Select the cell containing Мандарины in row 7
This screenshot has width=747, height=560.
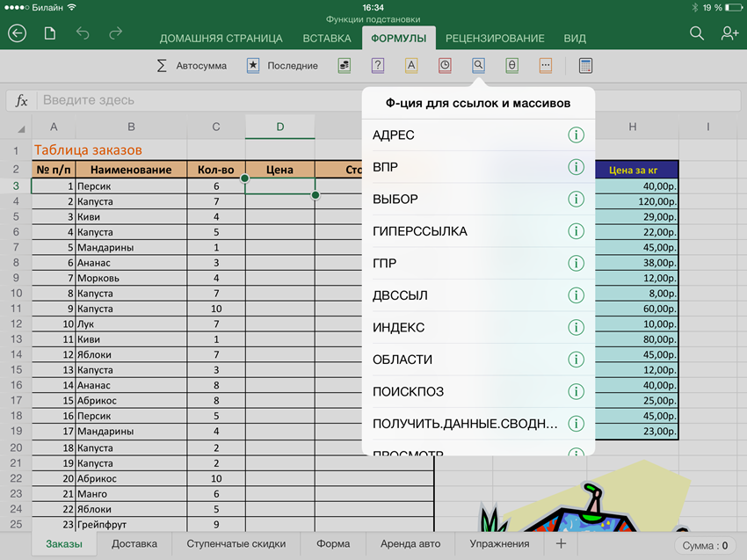pyautogui.click(x=131, y=247)
